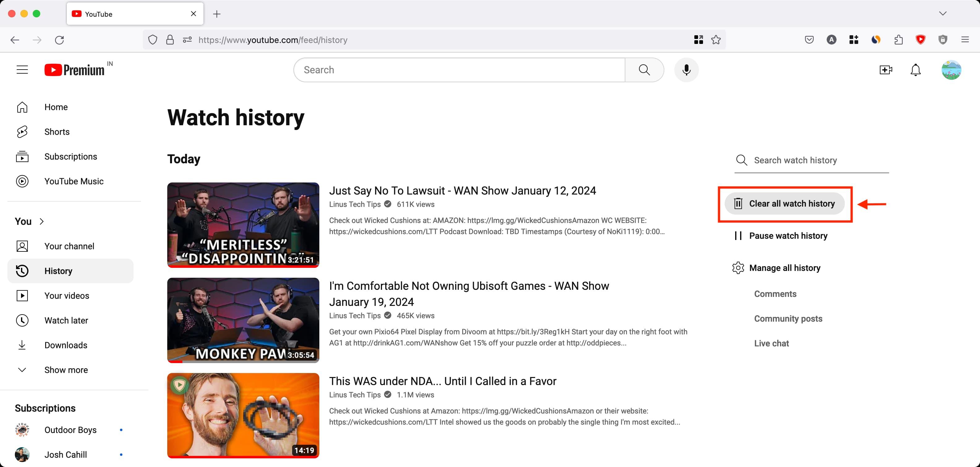List all tabs dropdown arrow
The height and width of the screenshot is (467, 980).
click(942, 14)
